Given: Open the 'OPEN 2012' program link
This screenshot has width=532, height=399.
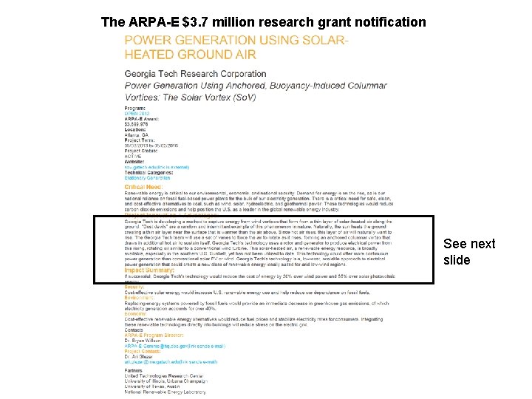Looking at the screenshot, I should 137,114.
